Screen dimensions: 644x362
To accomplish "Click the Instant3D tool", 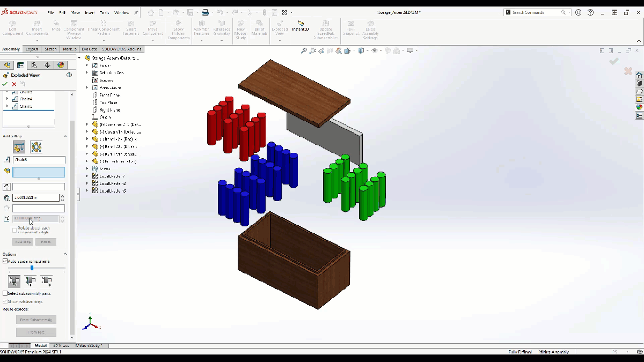I will [300, 27].
